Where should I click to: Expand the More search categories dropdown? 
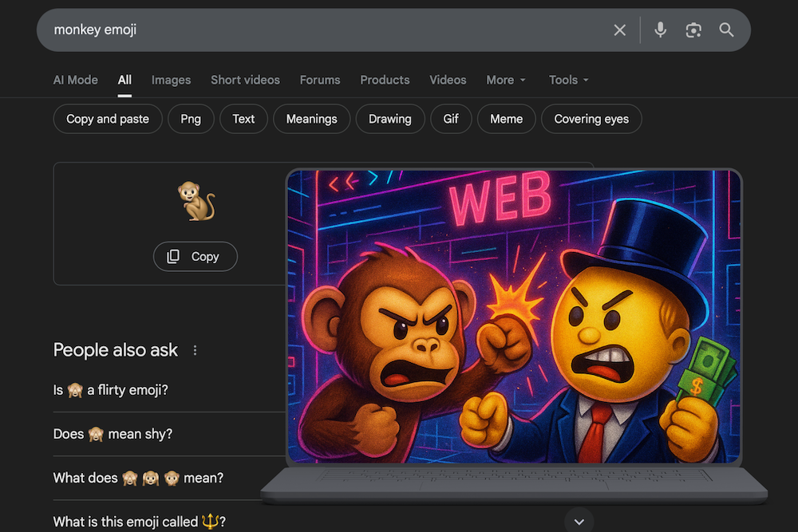506,80
